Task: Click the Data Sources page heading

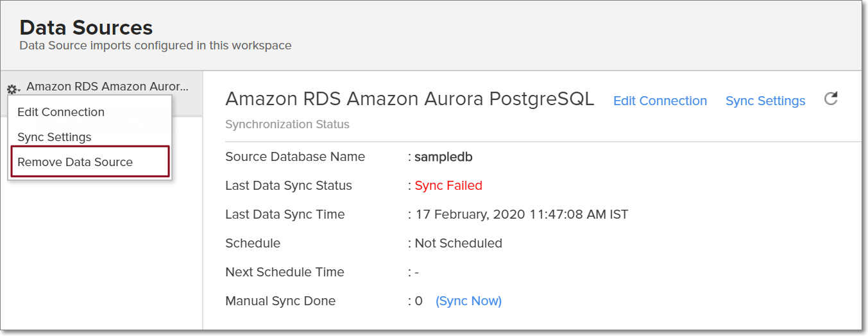Action: (86, 28)
